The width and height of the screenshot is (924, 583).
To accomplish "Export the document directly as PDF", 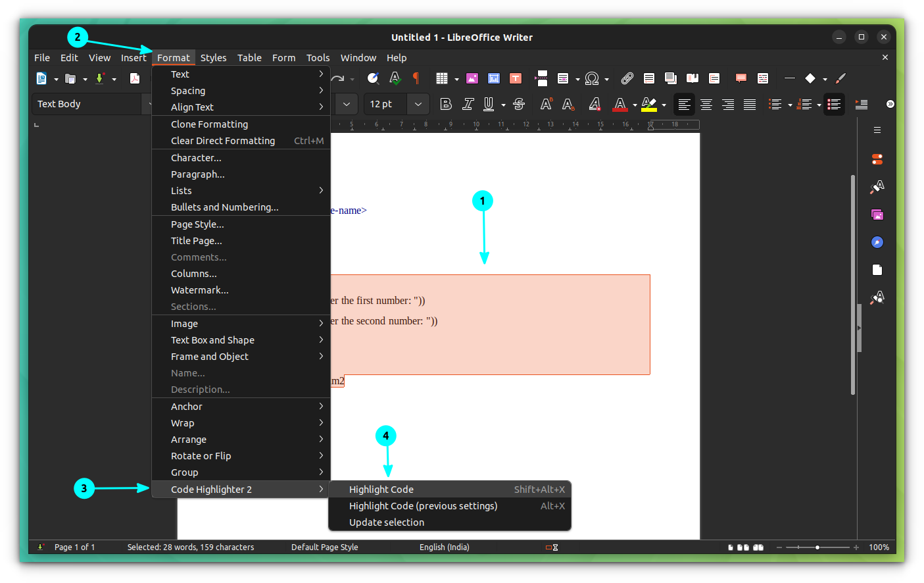I will pyautogui.click(x=135, y=78).
